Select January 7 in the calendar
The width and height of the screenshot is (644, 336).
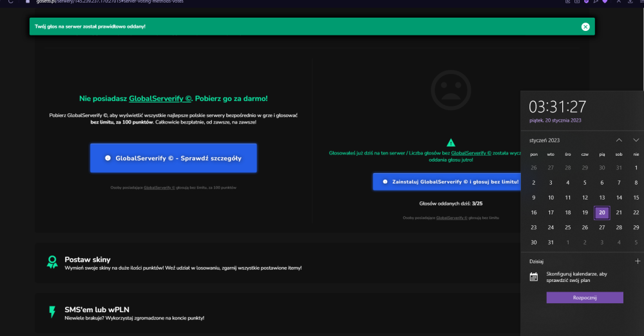[619, 183]
